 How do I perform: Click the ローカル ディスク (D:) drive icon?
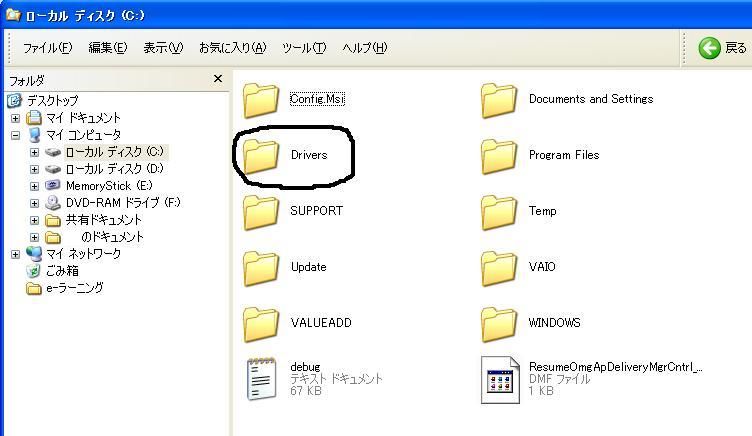click(53, 169)
